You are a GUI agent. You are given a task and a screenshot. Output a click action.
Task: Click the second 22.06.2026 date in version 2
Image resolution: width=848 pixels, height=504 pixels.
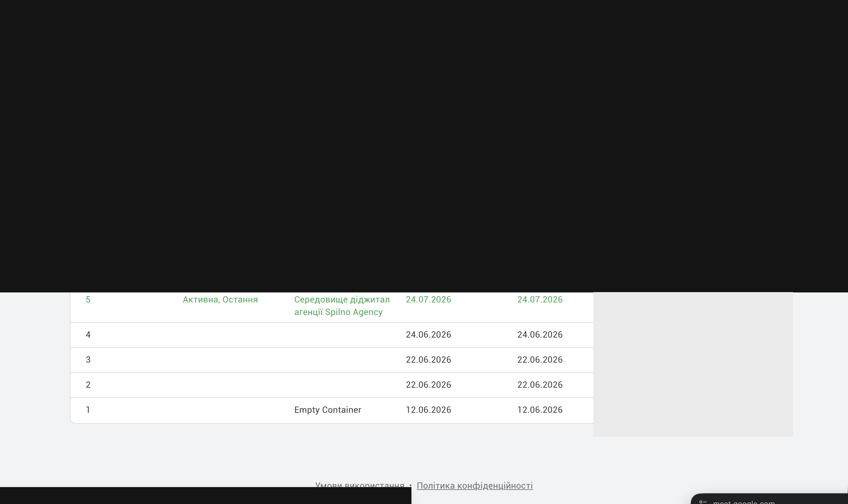(540, 385)
